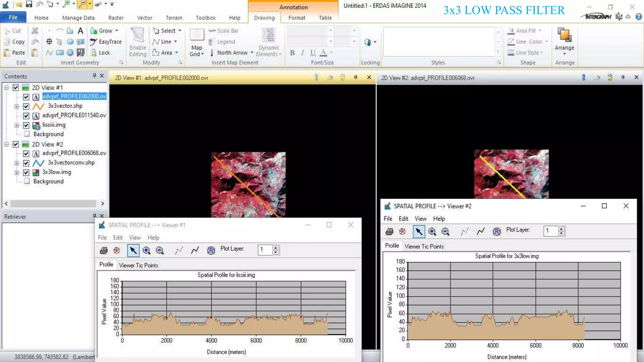Click the Lock geometry icon
The image size is (644, 362).
click(101, 52)
